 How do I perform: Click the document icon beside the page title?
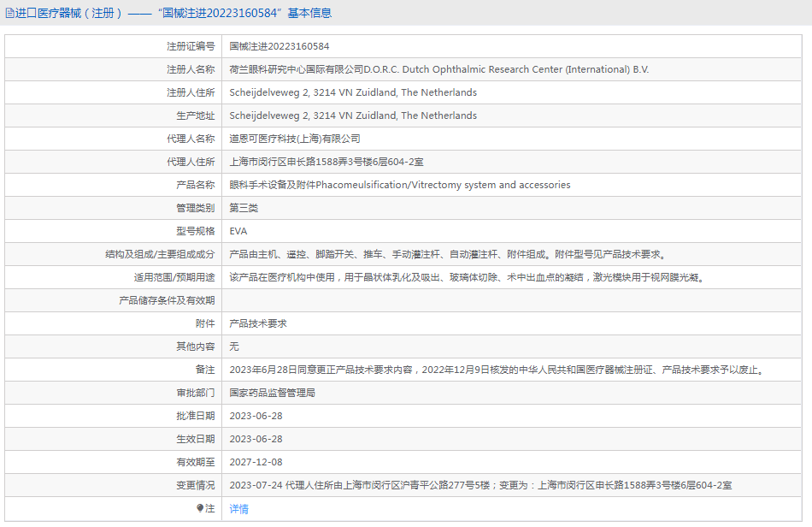tap(9, 13)
